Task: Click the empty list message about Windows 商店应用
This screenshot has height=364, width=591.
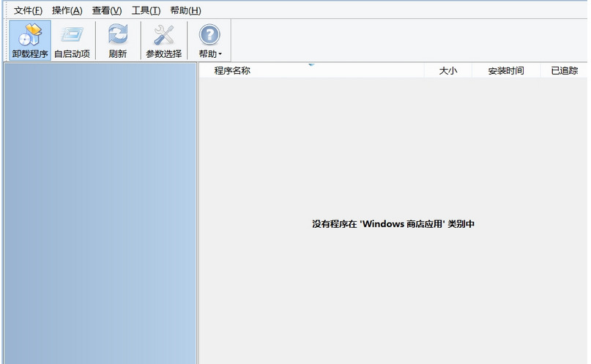Action: click(x=393, y=224)
